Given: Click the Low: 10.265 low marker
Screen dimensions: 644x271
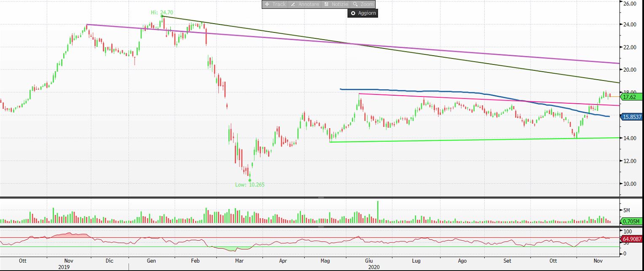Looking at the screenshot, I should tap(250, 185).
